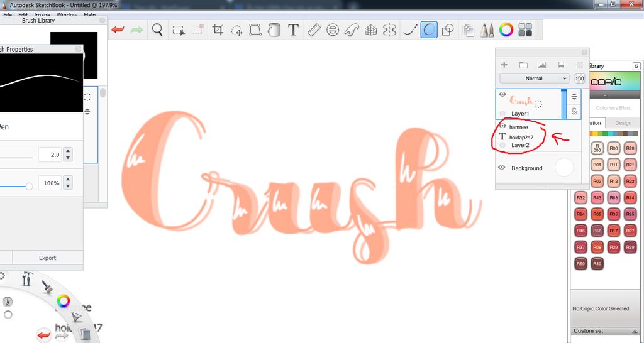Open the Brush Palette pencils icon
The height and width of the screenshot is (343, 644).
487,30
